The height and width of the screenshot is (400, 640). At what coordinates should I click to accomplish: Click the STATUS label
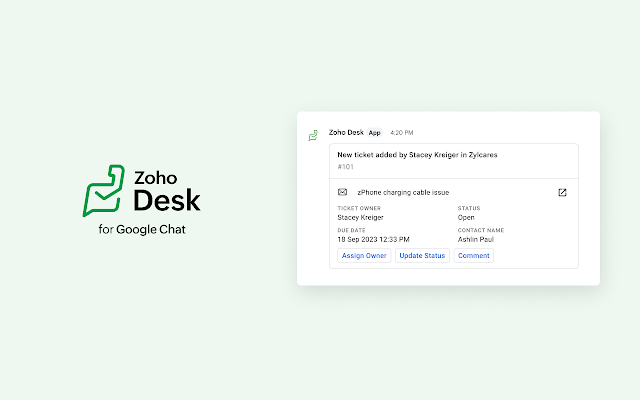coord(469,208)
